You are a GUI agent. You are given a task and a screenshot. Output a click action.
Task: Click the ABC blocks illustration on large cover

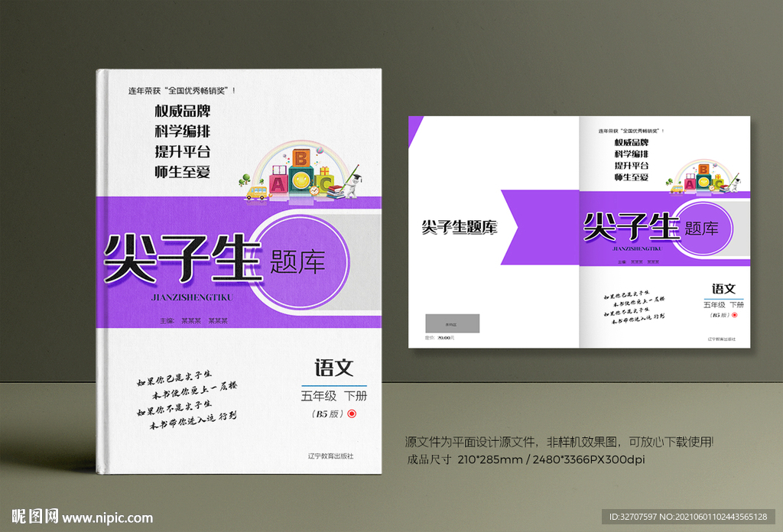tap(301, 175)
